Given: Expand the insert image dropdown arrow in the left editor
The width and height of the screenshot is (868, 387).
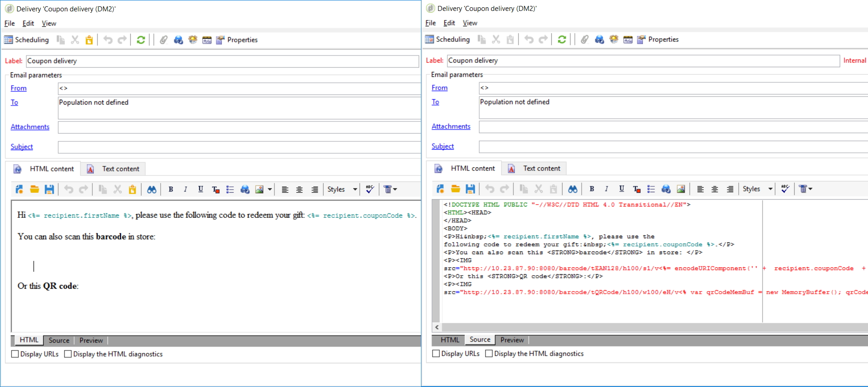Looking at the screenshot, I should (x=270, y=190).
